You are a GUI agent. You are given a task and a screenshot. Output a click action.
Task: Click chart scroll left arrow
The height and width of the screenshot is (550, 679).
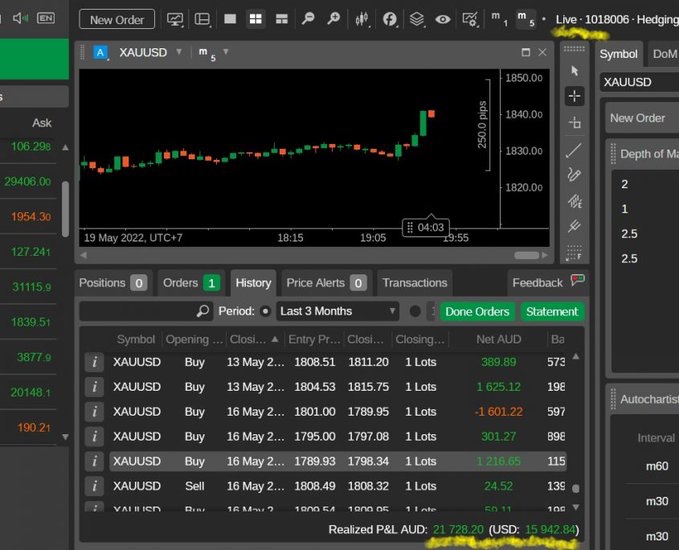[84, 255]
